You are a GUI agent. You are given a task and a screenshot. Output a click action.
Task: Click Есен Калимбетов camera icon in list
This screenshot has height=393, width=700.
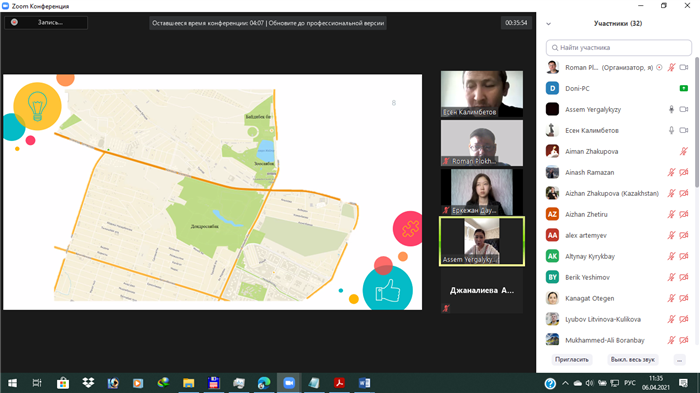pos(683,130)
